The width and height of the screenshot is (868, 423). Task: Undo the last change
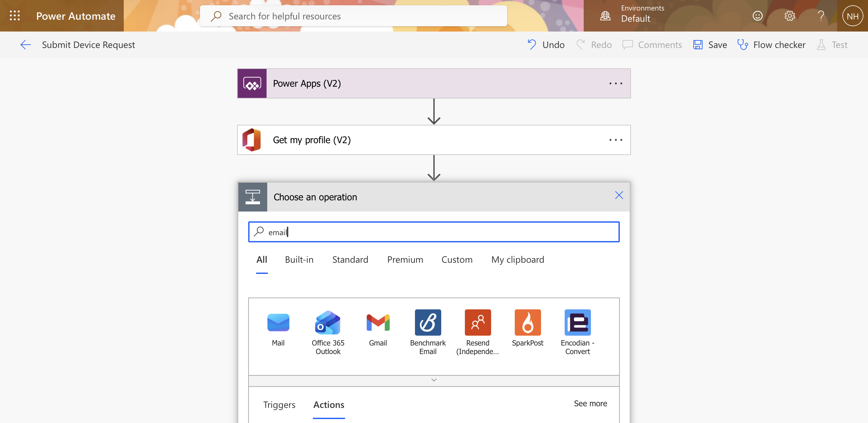(546, 45)
